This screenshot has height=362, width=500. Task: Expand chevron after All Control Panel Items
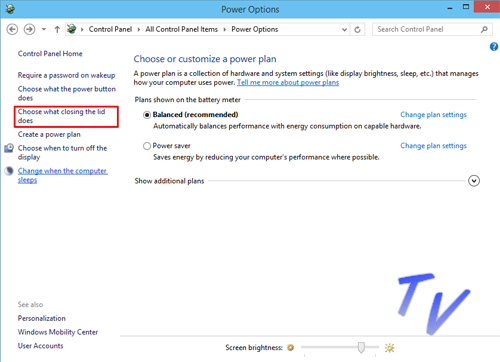(x=225, y=29)
